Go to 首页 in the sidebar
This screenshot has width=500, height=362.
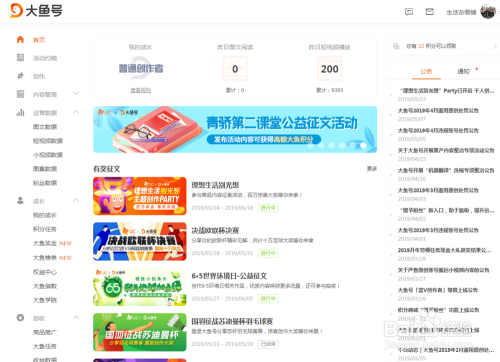[39, 40]
